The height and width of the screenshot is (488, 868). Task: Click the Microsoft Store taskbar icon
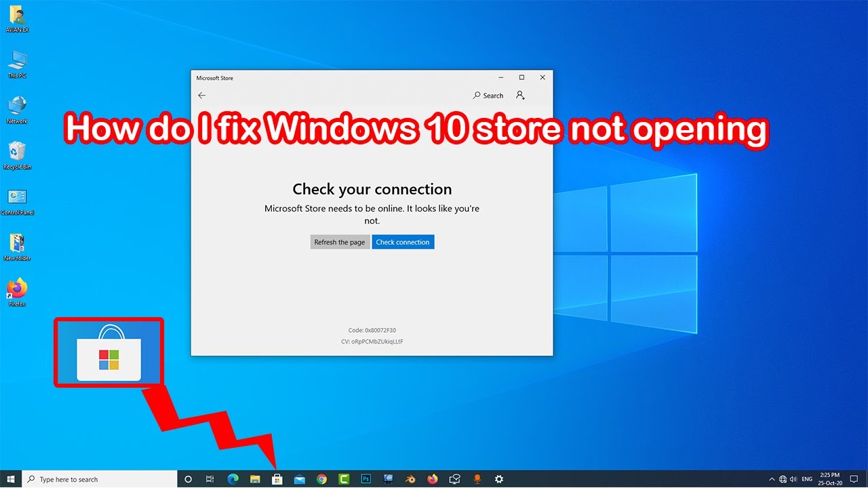coord(277,479)
